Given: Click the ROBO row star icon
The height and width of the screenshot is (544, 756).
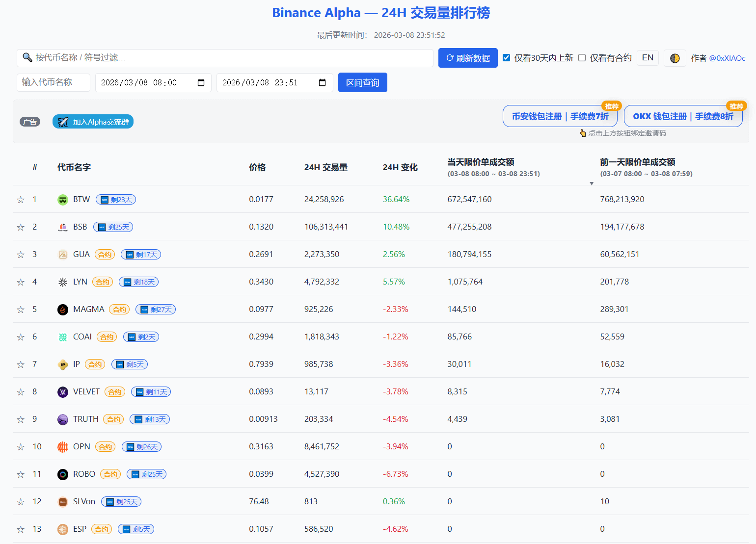Looking at the screenshot, I should [21, 474].
